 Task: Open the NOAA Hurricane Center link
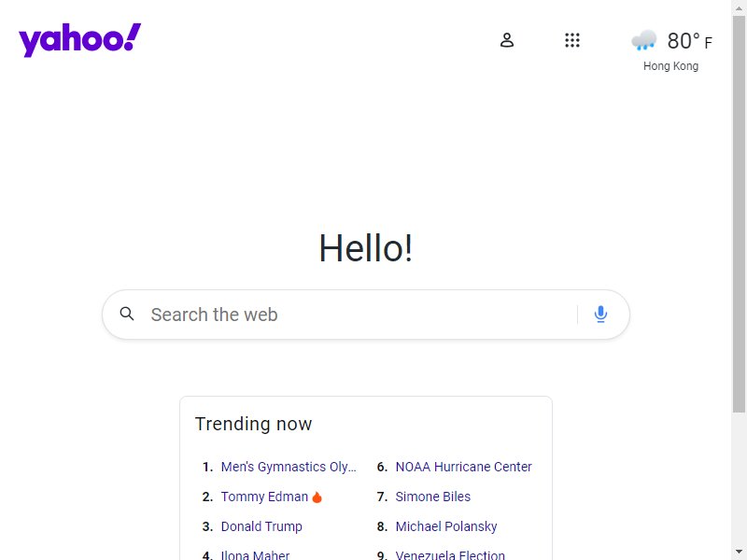463,467
